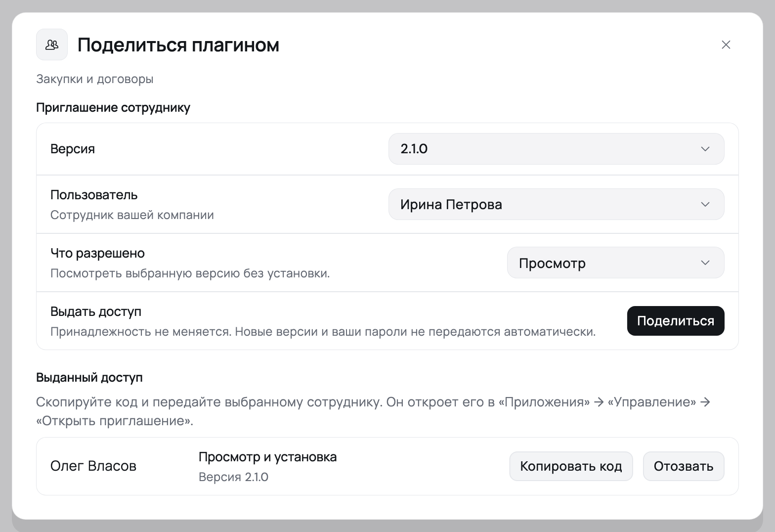Click the name Олег Власов
775x532 pixels.
point(93,466)
